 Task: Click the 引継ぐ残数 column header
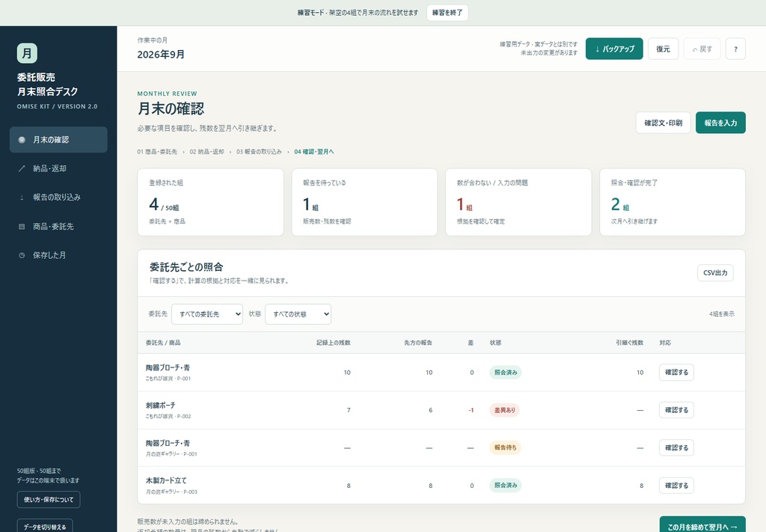pos(629,343)
